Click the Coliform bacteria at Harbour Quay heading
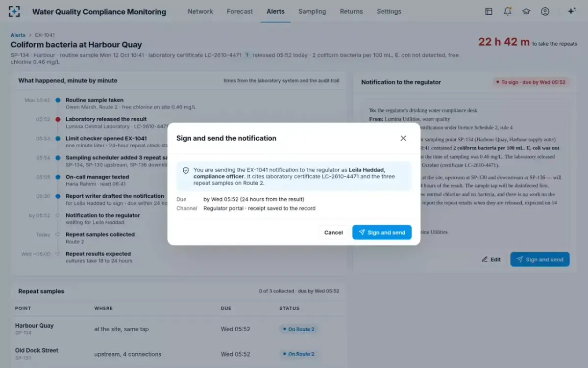This screenshot has height=368, width=588. (x=76, y=45)
